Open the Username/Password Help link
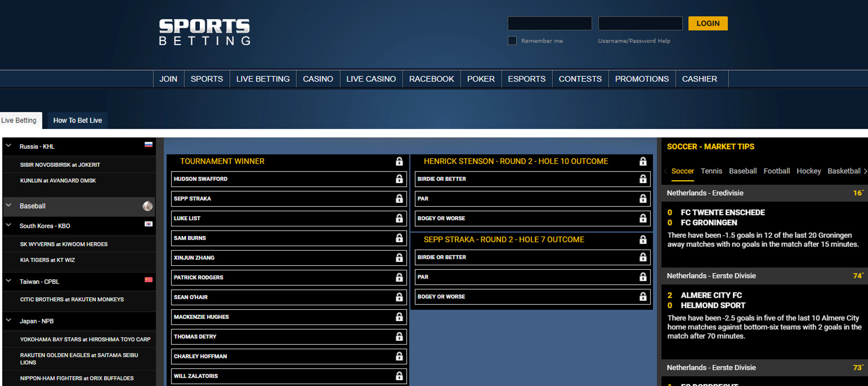 [x=634, y=41]
